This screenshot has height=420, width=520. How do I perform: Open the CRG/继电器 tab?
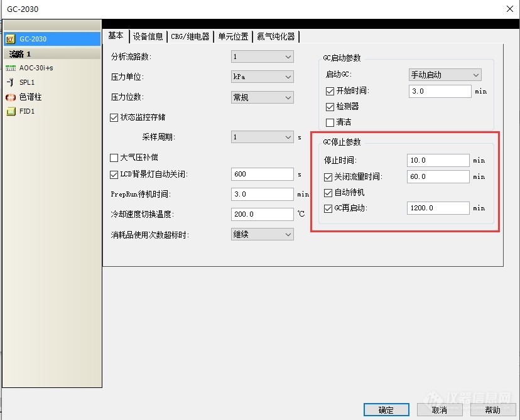pos(190,36)
